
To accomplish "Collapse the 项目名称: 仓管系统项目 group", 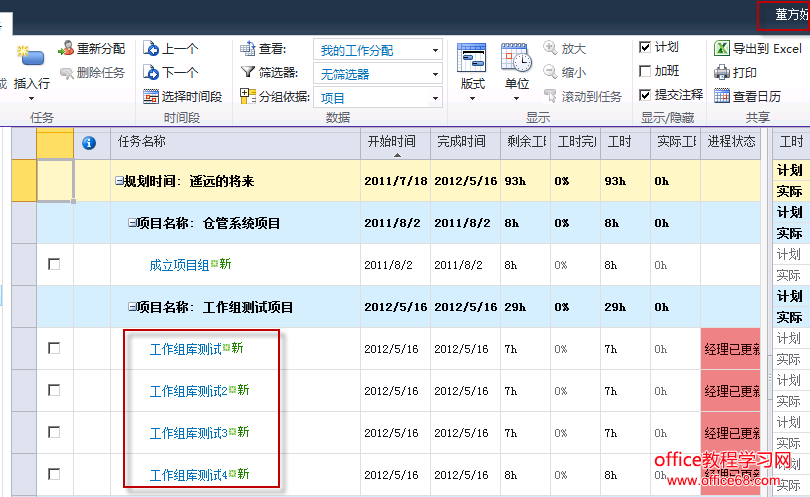I will coord(133,224).
